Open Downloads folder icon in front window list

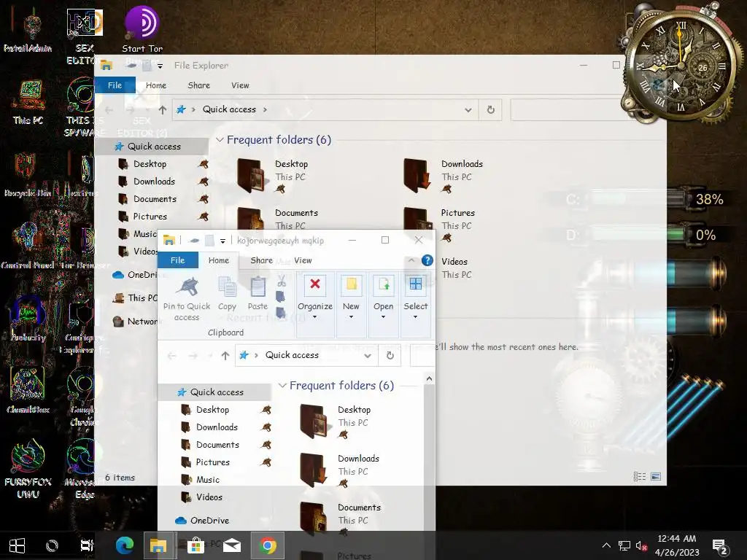(x=314, y=470)
